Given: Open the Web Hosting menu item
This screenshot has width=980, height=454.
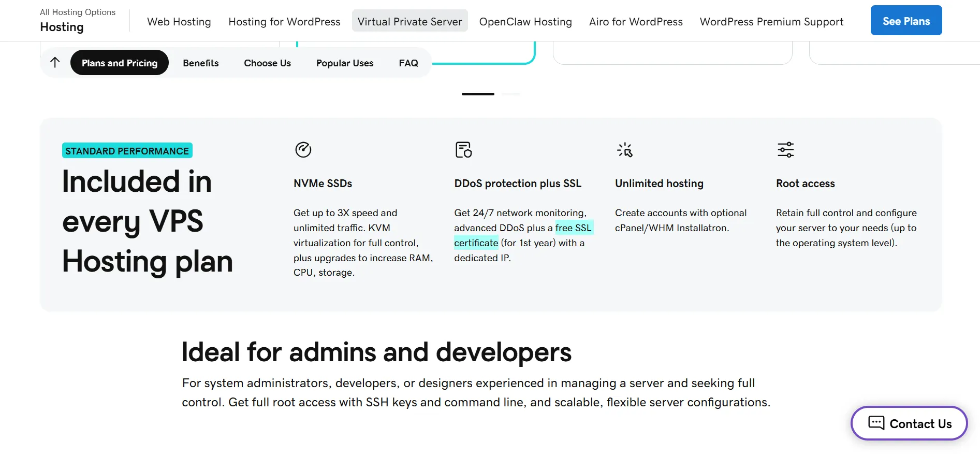Looking at the screenshot, I should click(179, 22).
